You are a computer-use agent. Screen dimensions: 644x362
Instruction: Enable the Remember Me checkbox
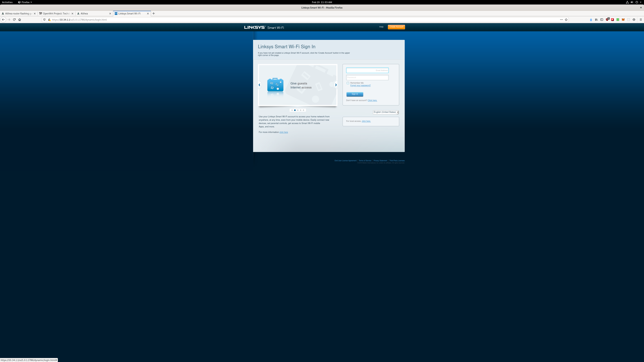(348, 83)
